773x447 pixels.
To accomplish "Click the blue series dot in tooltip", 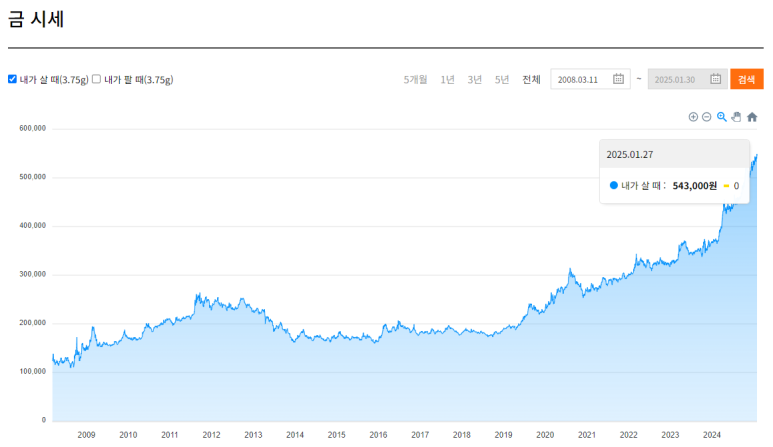I will [614, 185].
